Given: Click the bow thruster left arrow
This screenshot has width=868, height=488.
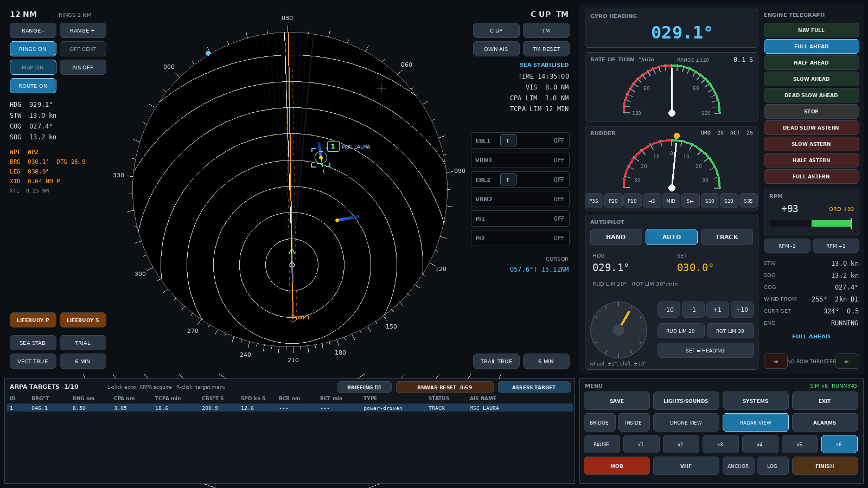Looking at the screenshot, I should (x=775, y=361).
